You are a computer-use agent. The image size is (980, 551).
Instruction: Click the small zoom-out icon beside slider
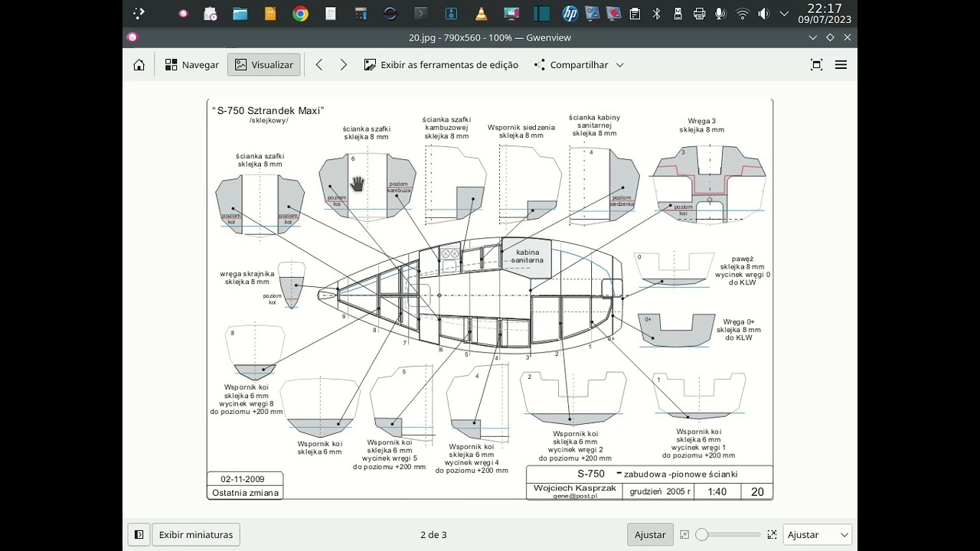point(684,535)
